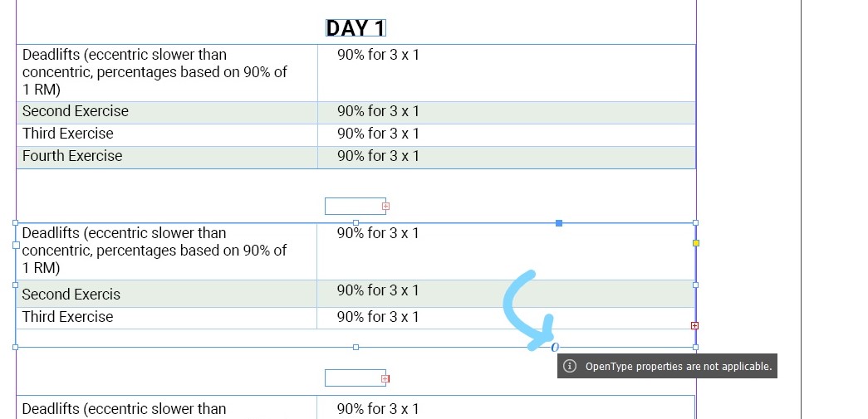Viewport: 868px width, 419px height.
Task: Click the OpenType properties not applicable tooltip
Action: coord(667,366)
